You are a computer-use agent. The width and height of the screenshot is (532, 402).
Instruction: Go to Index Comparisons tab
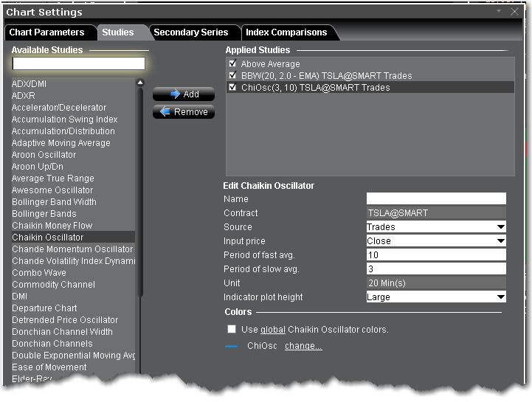pyautogui.click(x=286, y=32)
